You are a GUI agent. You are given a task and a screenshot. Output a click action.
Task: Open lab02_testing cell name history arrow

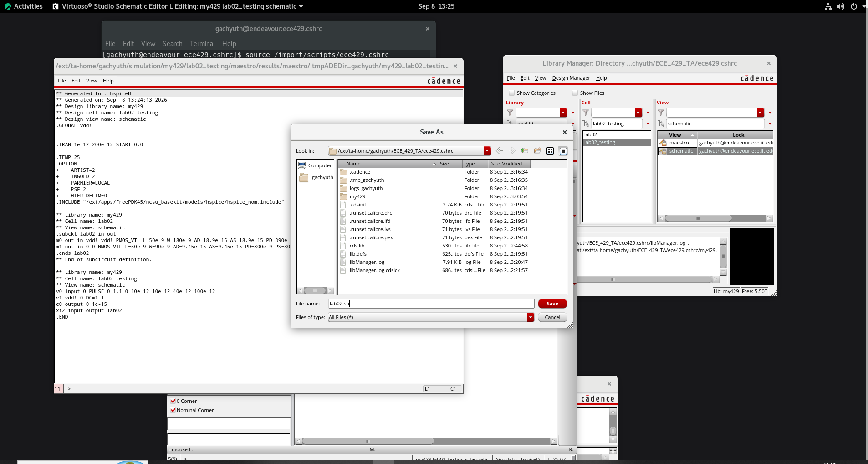648,124
